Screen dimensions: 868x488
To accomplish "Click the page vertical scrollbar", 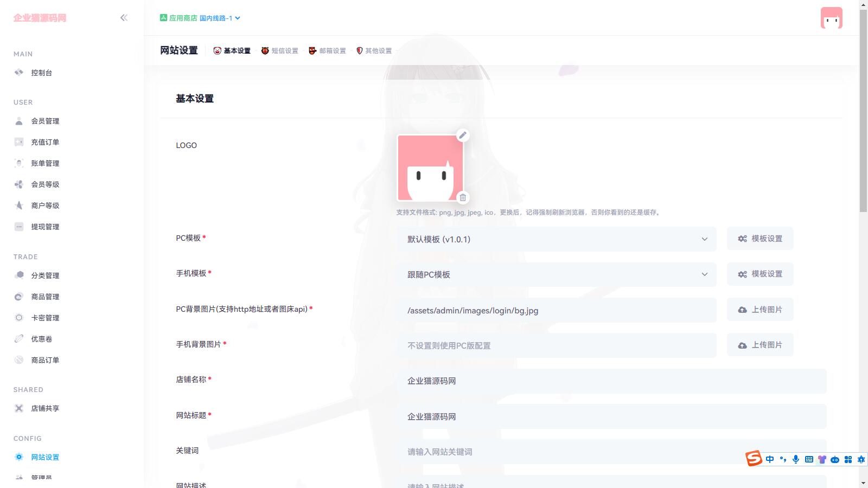I will (x=863, y=108).
